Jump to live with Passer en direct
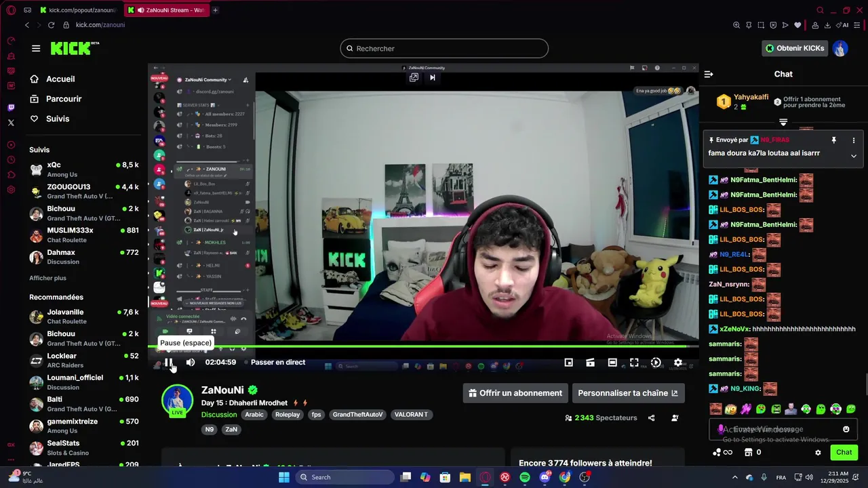The width and height of the screenshot is (868, 488). click(x=278, y=363)
